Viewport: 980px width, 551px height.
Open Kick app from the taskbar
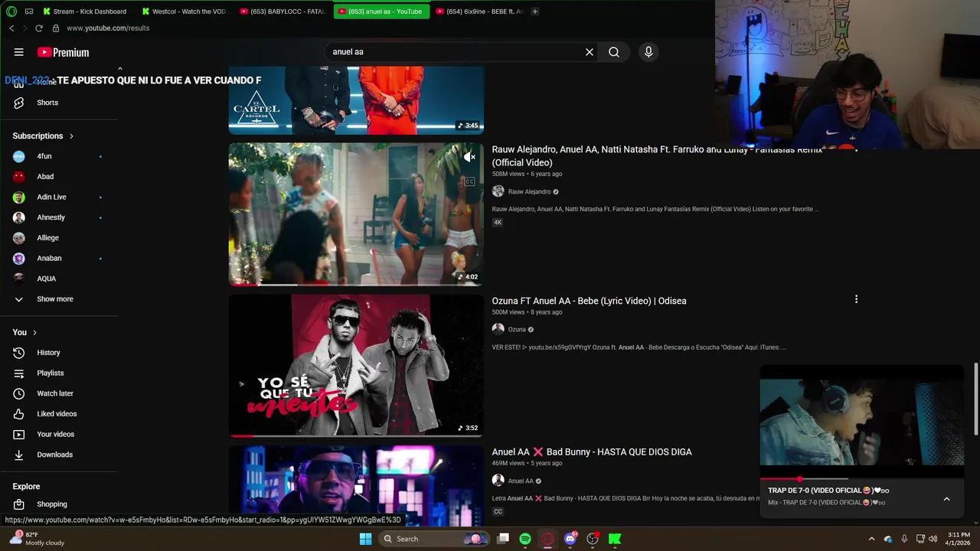pyautogui.click(x=615, y=539)
